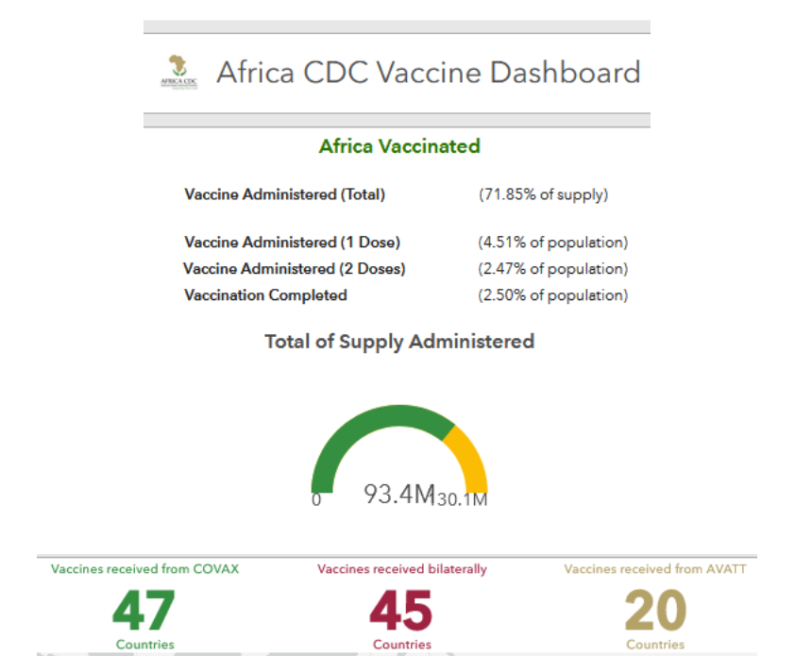Click the Total of Supply Administered heading
Image resolution: width=812 pixels, height=672 pixels.
click(x=399, y=342)
